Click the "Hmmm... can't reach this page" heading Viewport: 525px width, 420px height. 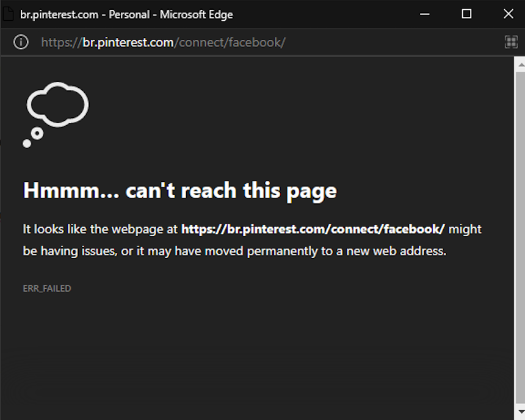coord(180,191)
